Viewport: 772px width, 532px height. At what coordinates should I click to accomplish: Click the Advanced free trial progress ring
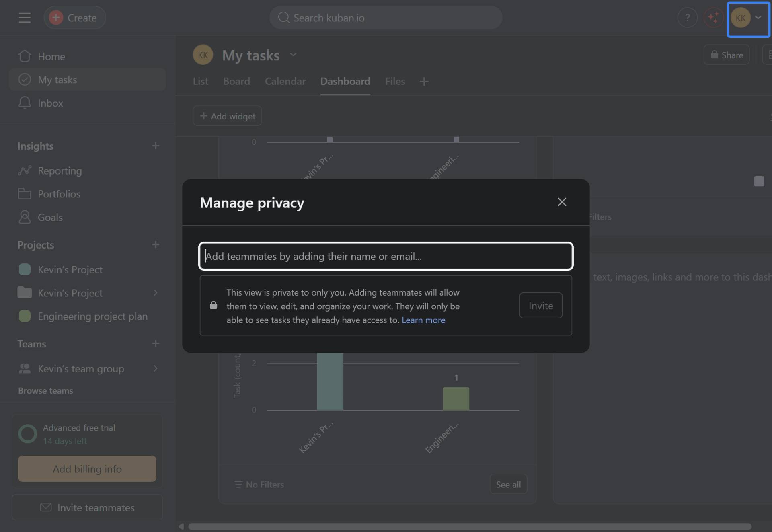point(28,434)
